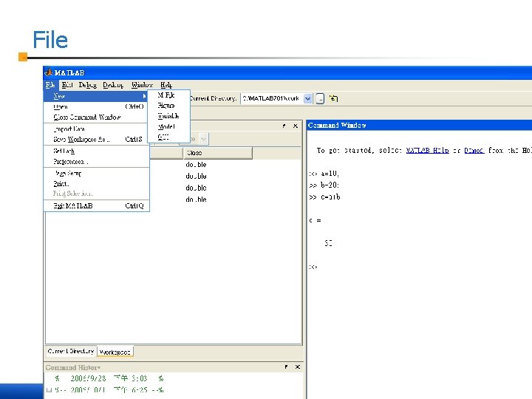Open the Debug menu
Viewport: 532px width, 399px height.
(x=87, y=85)
